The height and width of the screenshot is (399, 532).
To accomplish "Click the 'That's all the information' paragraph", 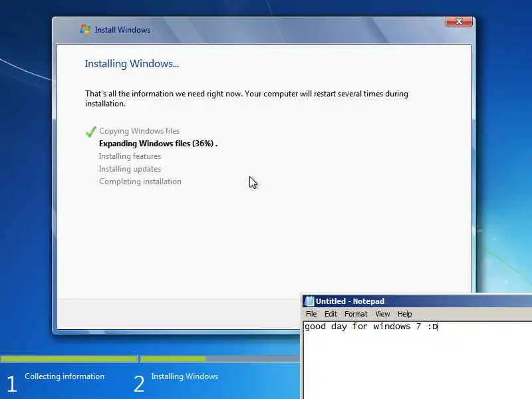I will [x=247, y=98].
